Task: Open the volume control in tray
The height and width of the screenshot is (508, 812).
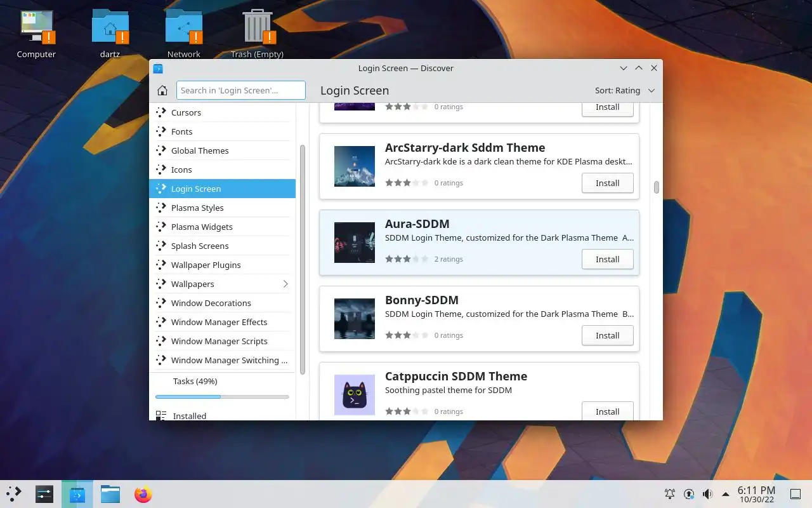Action: [x=708, y=494]
